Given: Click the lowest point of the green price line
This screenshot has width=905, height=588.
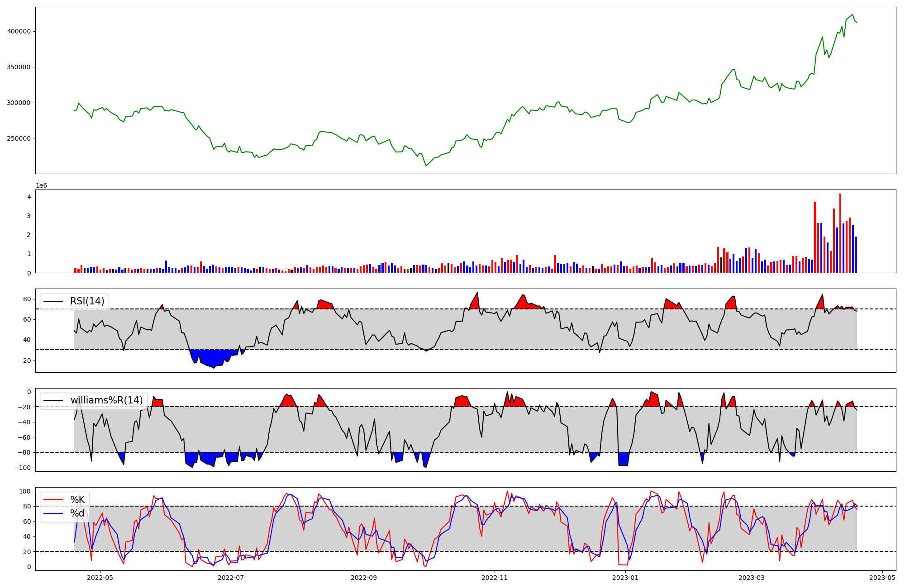Looking at the screenshot, I should click(426, 166).
